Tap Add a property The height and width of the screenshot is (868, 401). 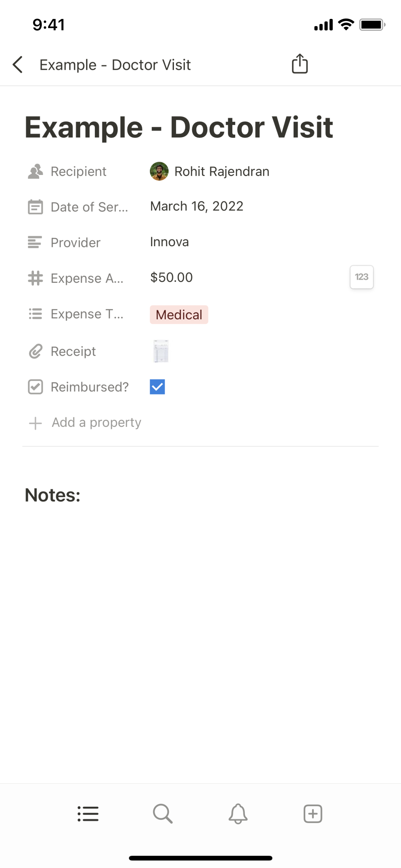96,423
